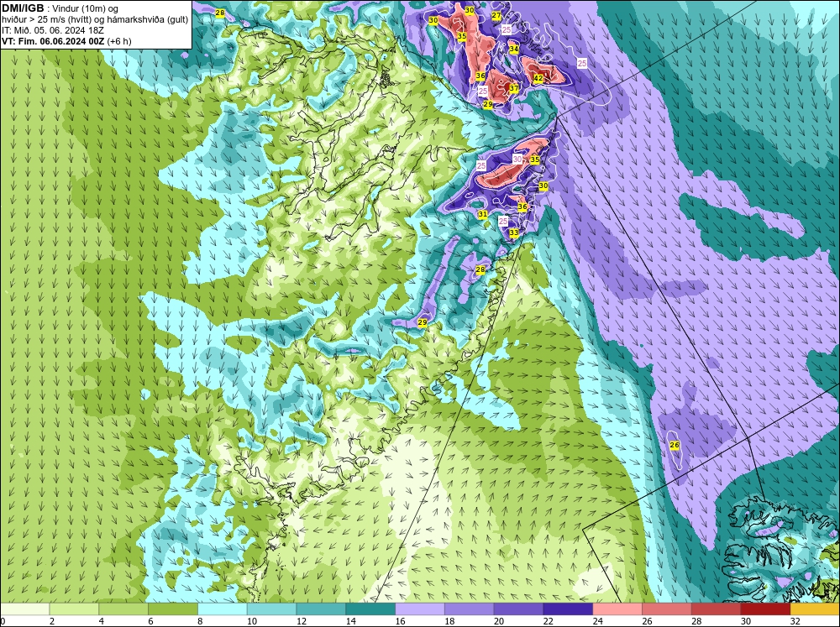Pick the 14–16 m/s dark teal legend swatch
This screenshot has height=627, width=840.
pos(370,609)
